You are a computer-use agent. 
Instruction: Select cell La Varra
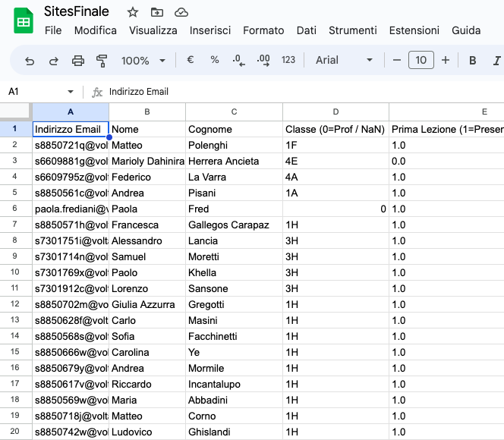[234, 177]
